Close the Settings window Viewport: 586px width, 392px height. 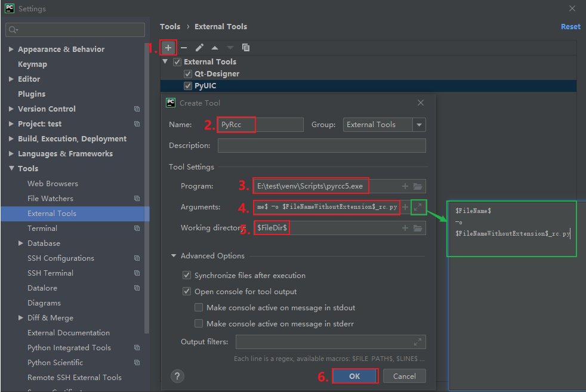tap(572, 8)
